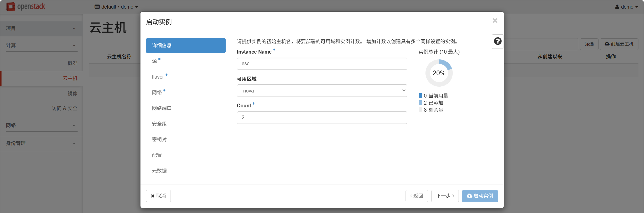This screenshot has width=644, height=213.
Task: Click the help question mark icon
Action: (x=498, y=41)
